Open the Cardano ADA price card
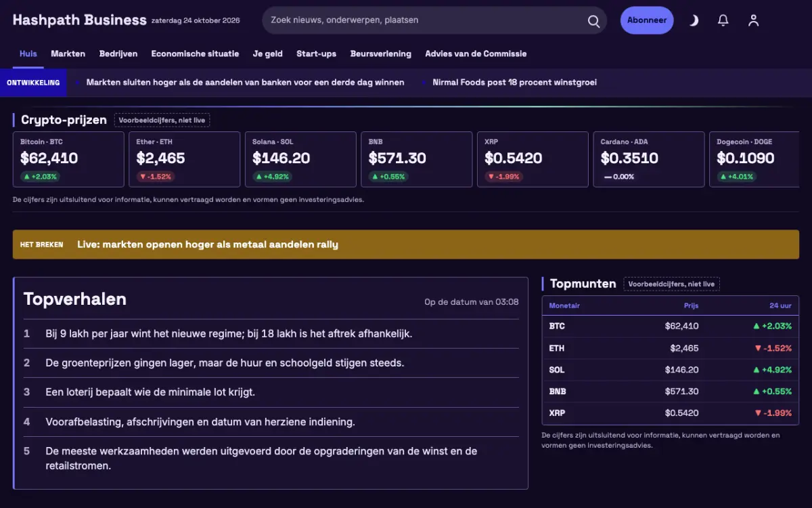Viewport: 812px width, 508px height. (x=649, y=159)
